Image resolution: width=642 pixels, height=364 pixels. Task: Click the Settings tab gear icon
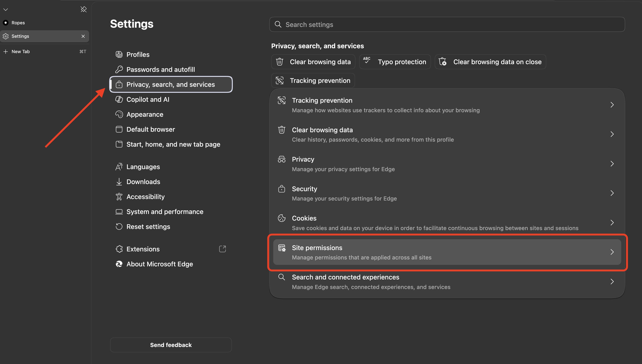(5, 36)
